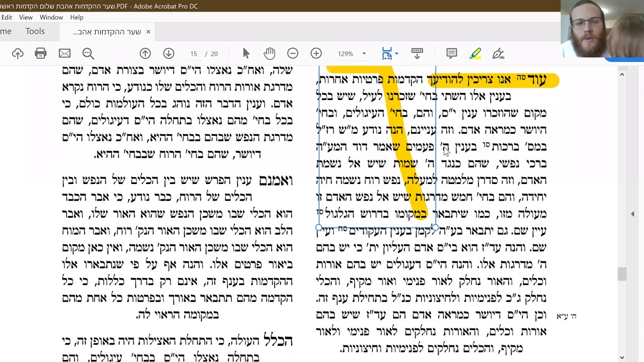
Task: Open the Window menu
Action: coord(51,17)
